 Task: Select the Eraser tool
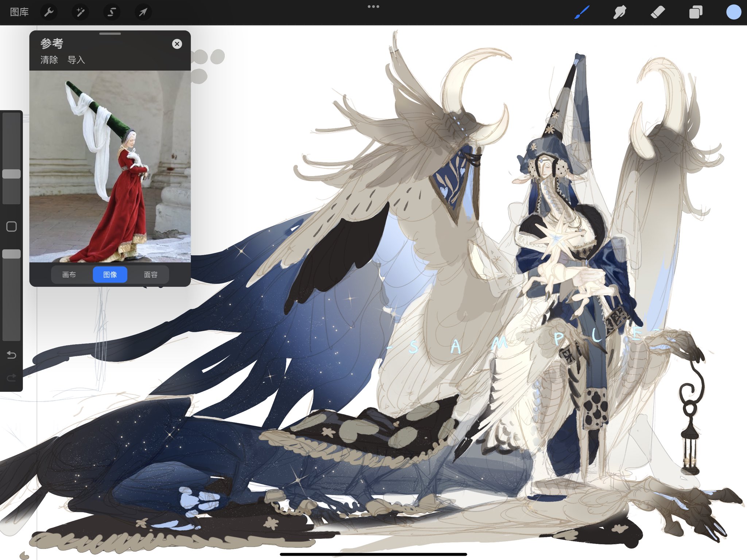tap(658, 12)
